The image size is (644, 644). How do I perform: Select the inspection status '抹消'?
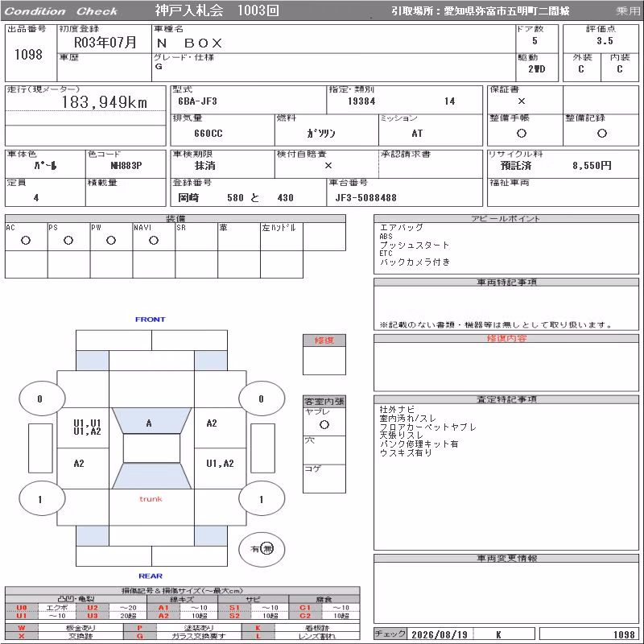205,166
